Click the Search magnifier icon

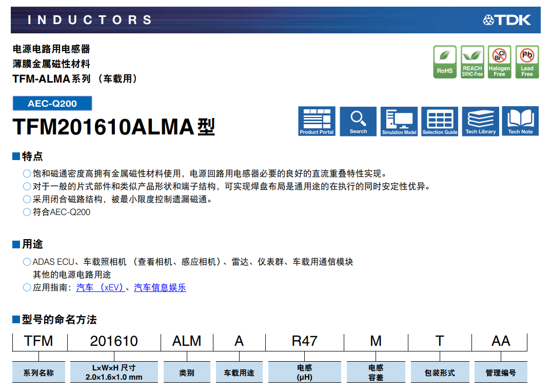[x=358, y=121]
